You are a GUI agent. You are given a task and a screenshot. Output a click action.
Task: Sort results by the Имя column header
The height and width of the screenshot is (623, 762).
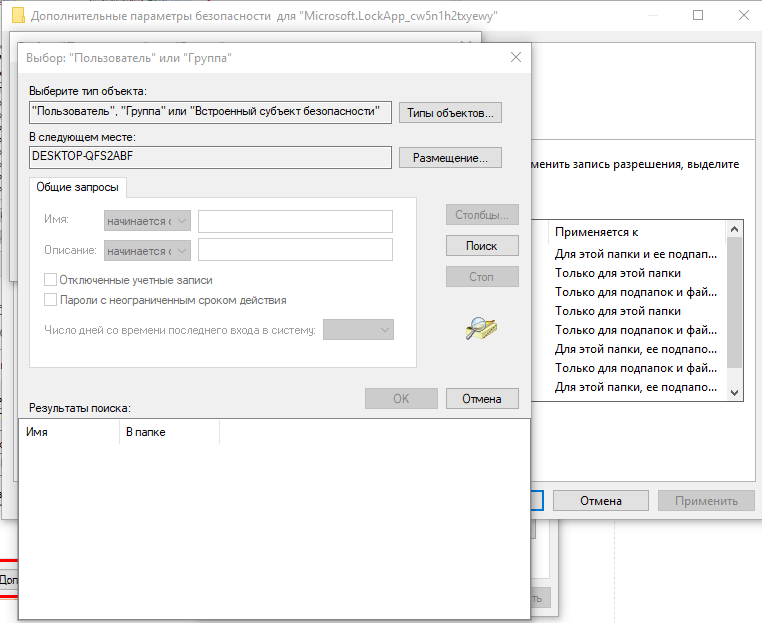pos(69,432)
